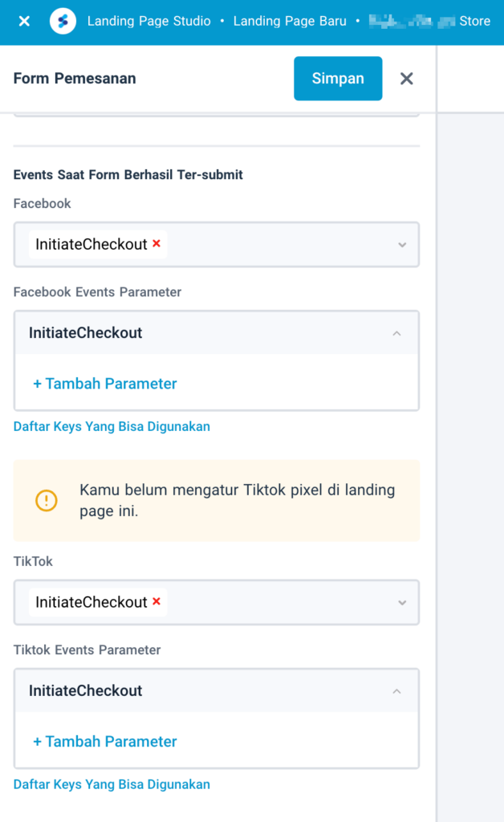The image size is (504, 822).
Task: Open the Facebook events dropdown
Action: tap(401, 245)
